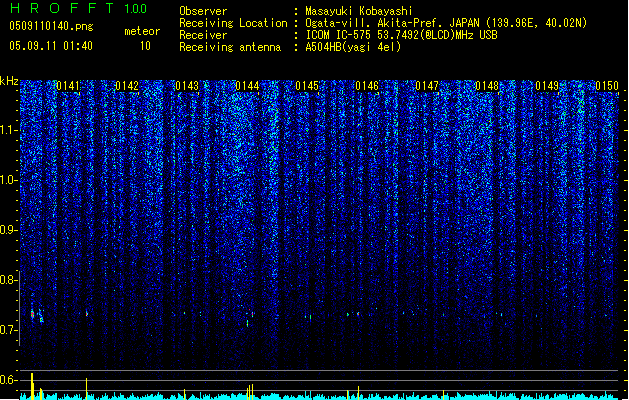This screenshot has height=400, width=629.
Task: Select the filename 0509110140.png
Action: [x=51, y=26]
